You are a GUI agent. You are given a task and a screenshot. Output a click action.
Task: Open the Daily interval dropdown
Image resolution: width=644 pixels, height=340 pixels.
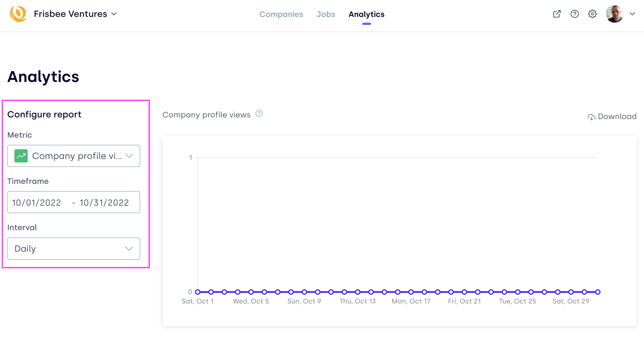[74, 249]
